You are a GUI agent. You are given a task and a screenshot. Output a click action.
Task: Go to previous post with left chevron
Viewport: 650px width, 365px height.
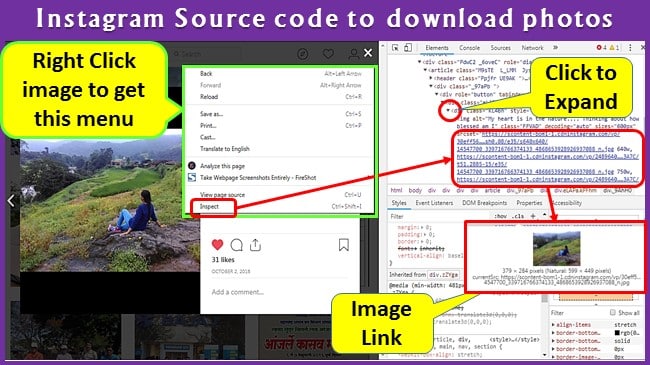pyautogui.click(x=11, y=201)
